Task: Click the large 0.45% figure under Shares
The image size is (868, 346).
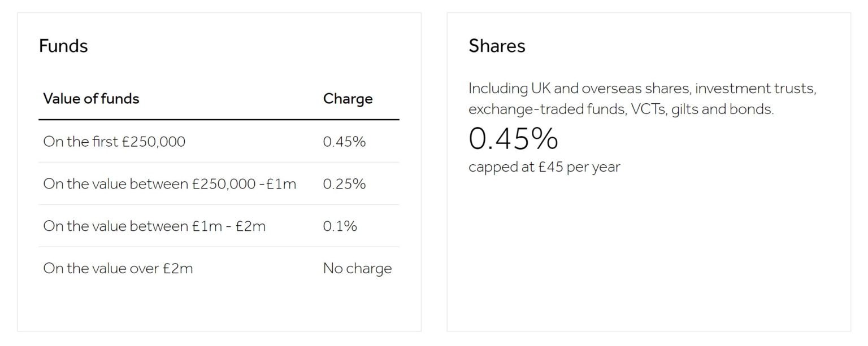Action: (x=513, y=138)
